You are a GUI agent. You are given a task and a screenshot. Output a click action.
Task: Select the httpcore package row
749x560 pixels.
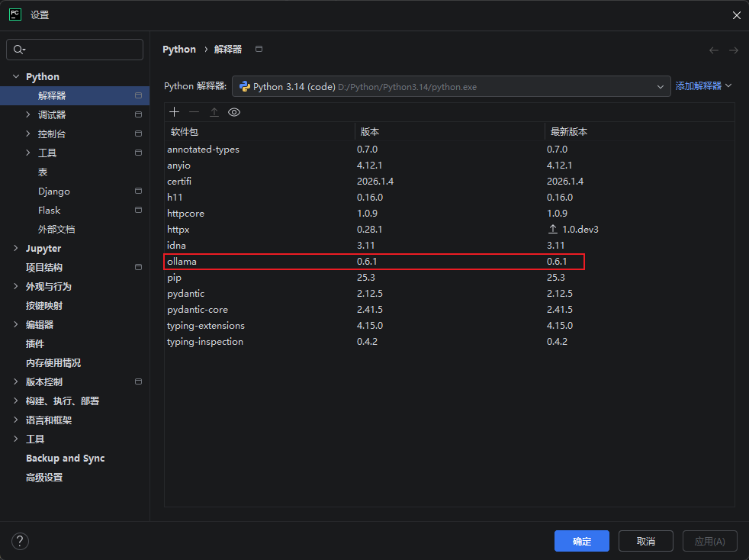(449, 213)
